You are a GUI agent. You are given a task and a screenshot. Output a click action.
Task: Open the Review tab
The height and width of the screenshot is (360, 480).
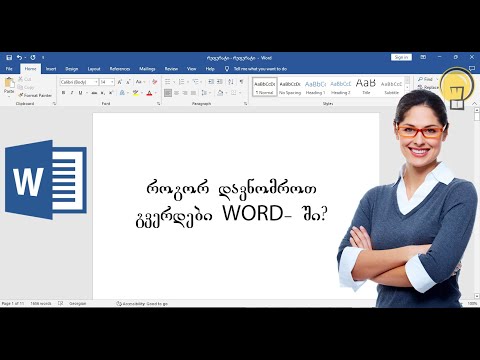[x=171, y=69]
